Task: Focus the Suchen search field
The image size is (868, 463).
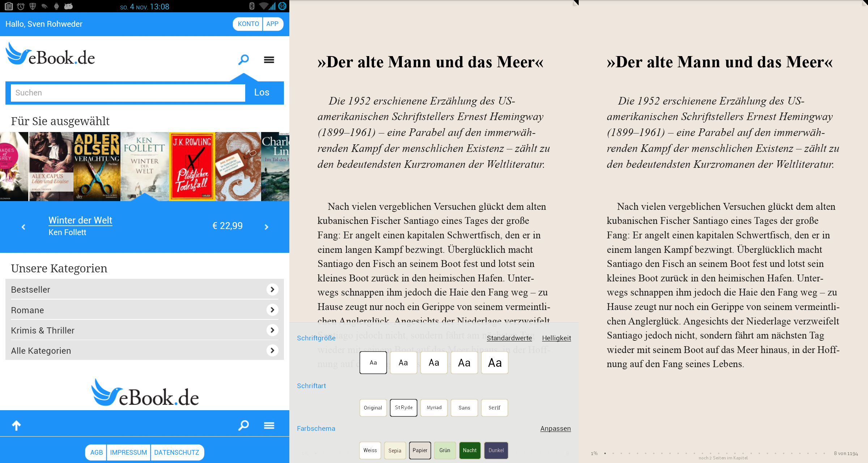Action: [x=128, y=93]
